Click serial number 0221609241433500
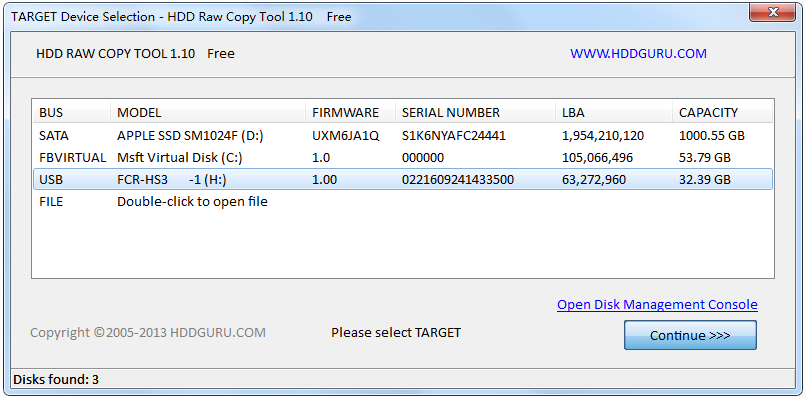This screenshot has height=398, width=806. click(x=457, y=179)
